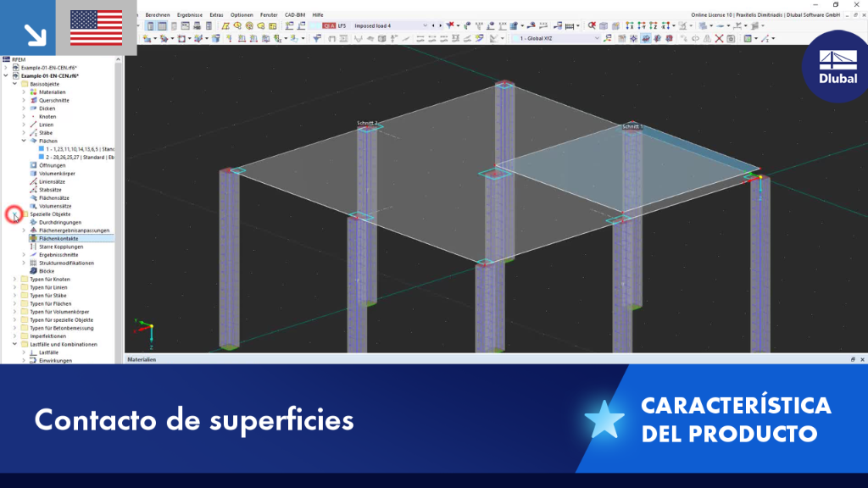This screenshot has height=488, width=868.
Task: Go to previous load case arrow
Action: [433, 25]
